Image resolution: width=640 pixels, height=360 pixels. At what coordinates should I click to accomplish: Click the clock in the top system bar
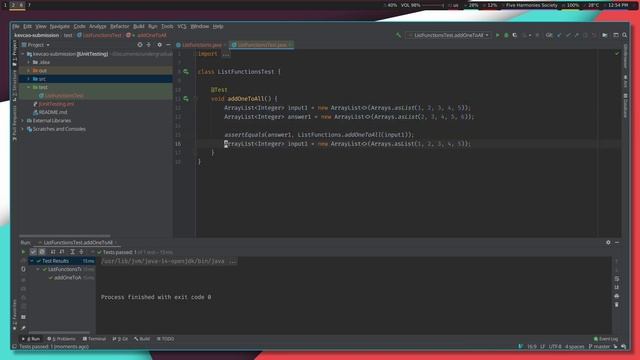pyautogui.click(x=618, y=5)
